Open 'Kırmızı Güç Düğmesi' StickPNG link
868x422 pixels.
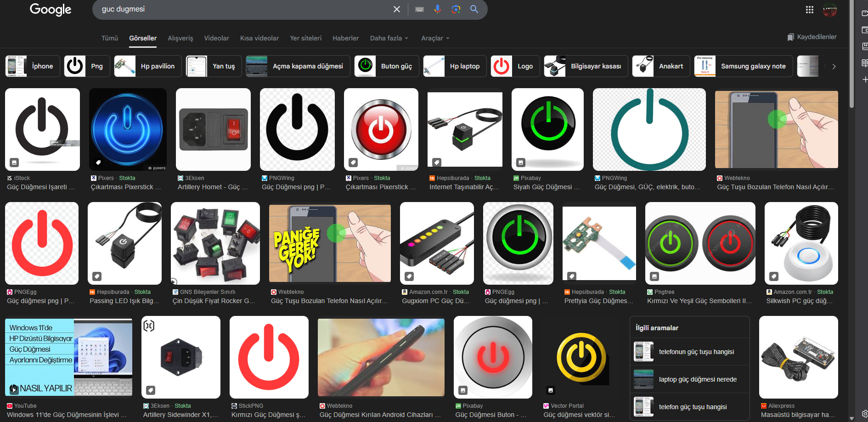(268, 415)
